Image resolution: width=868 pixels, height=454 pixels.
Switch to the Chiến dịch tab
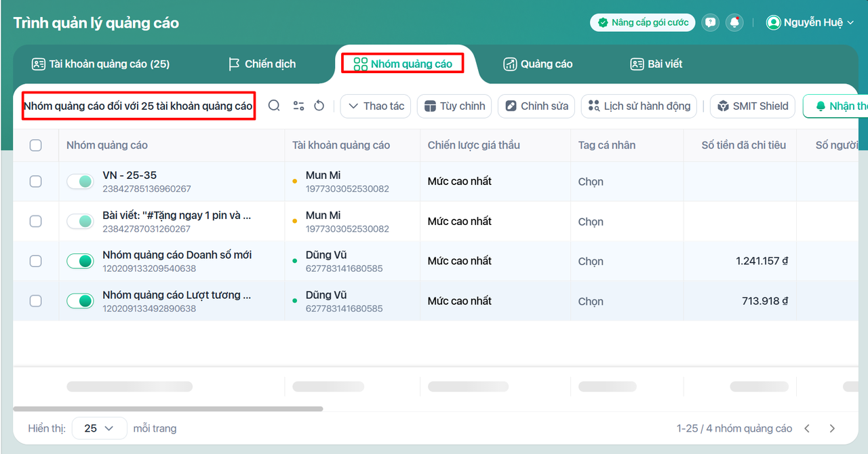[262, 64]
